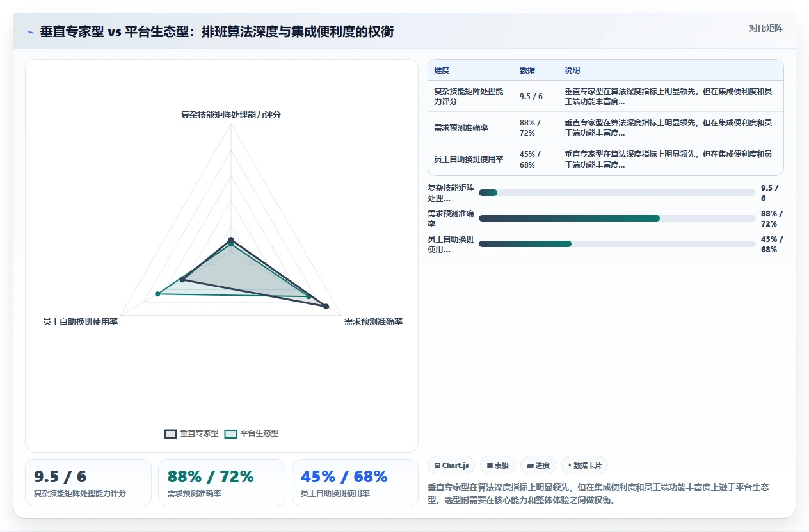Screen dimensions: 809x532
Task: Click the 表格 chip
Action: (498, 465)
